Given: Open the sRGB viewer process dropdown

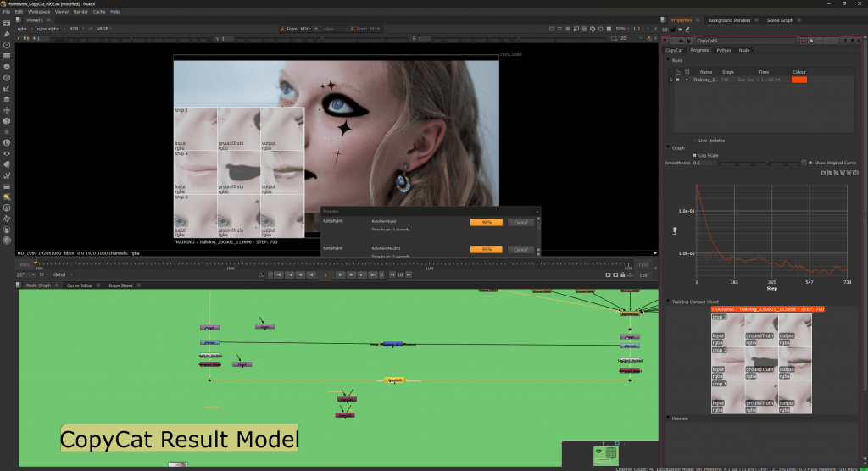Looking at the screenshot, I should [x=104, y=29].
